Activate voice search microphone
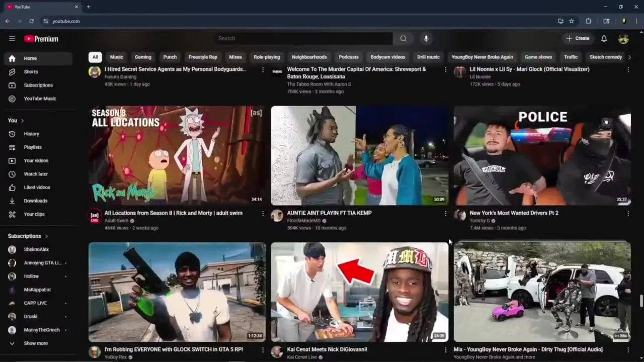 pyautogui.click(x=426, y=38)
